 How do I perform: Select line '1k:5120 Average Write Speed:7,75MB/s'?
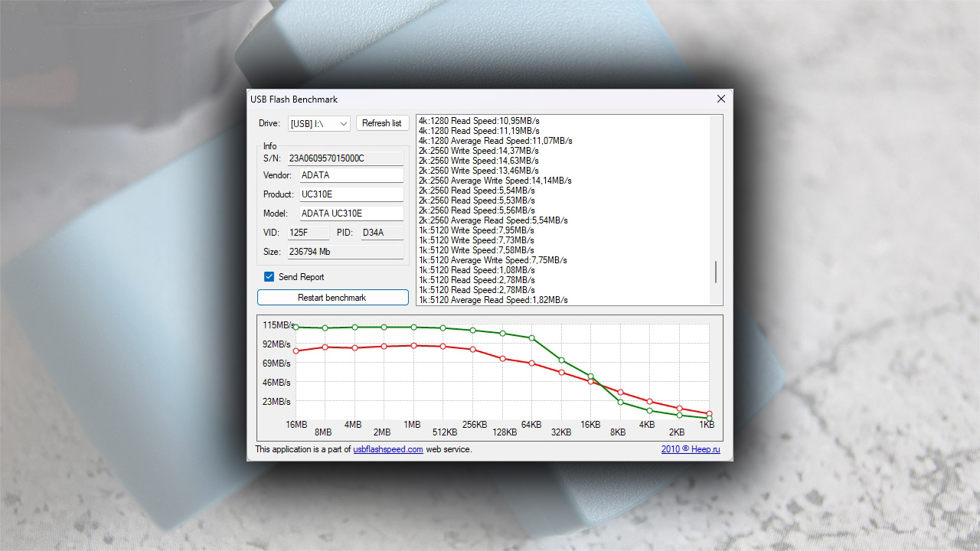pos(493,260)
